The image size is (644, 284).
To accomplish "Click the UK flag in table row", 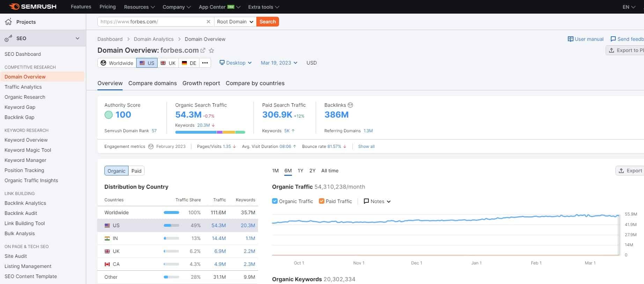I will click(x=107, y=251).
